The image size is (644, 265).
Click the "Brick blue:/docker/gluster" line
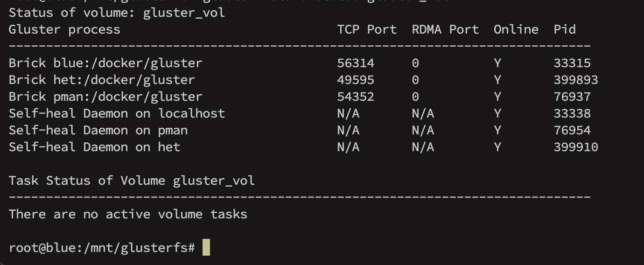105,63
